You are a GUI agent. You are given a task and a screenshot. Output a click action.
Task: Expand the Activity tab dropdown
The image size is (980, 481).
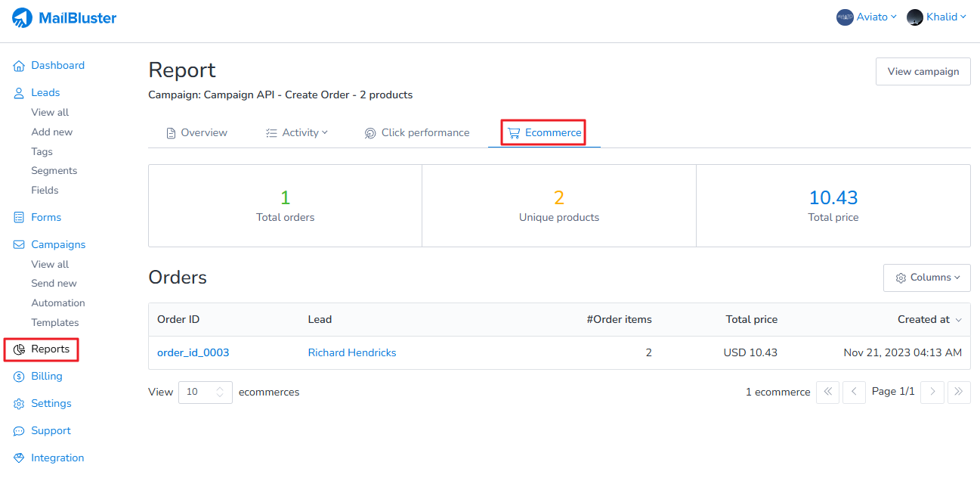coord(297,133)
